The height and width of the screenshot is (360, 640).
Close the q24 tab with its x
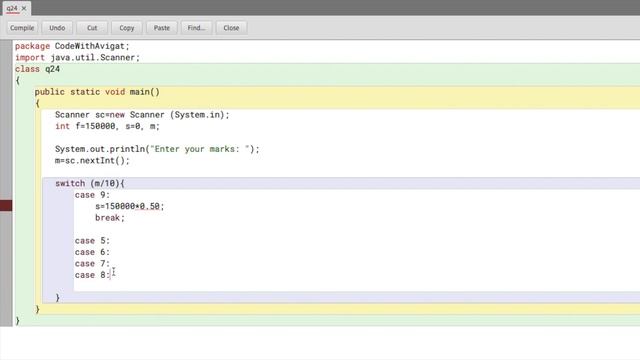point(24,8)
